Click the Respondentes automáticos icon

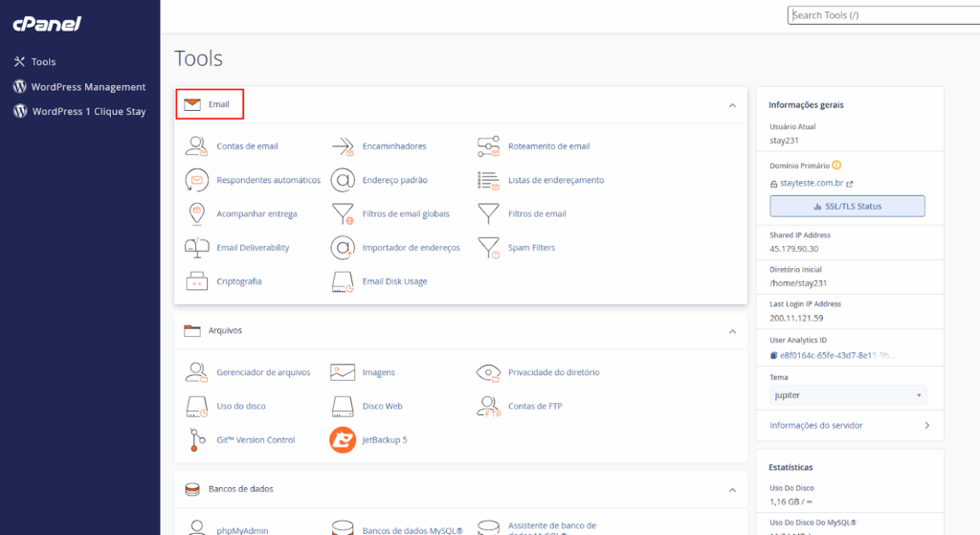pos(196,180)
